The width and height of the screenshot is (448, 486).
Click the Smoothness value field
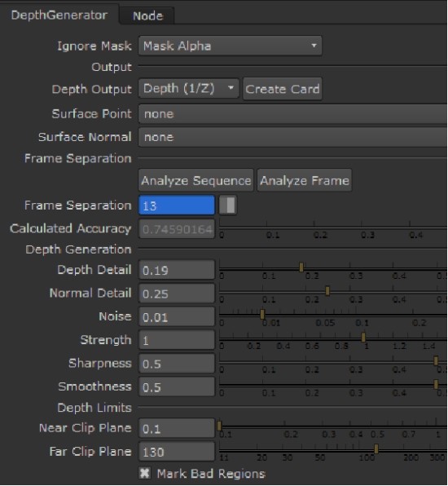(177, 387)
